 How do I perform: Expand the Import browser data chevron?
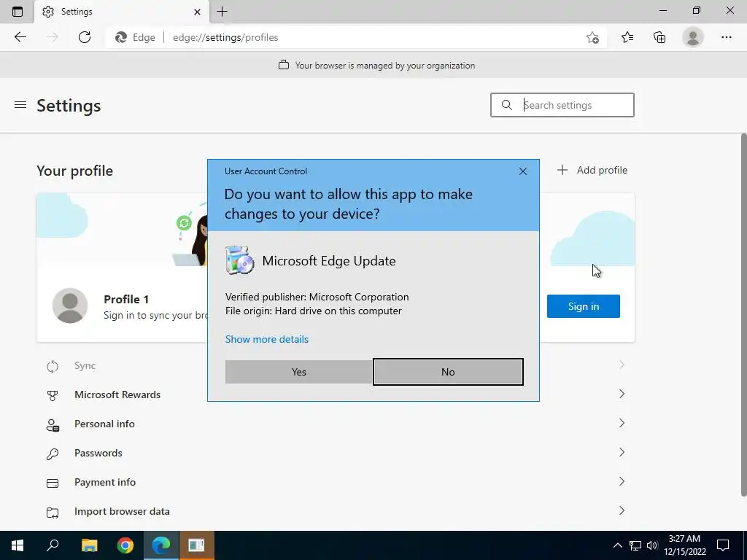[622, 510]
